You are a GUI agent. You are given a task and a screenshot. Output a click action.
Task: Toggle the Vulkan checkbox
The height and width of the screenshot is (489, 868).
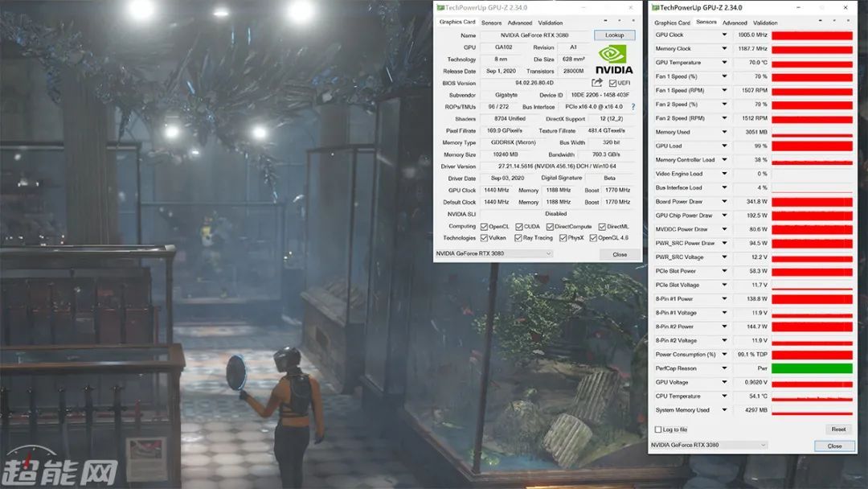pyautogui.click(x=484, y=237)
